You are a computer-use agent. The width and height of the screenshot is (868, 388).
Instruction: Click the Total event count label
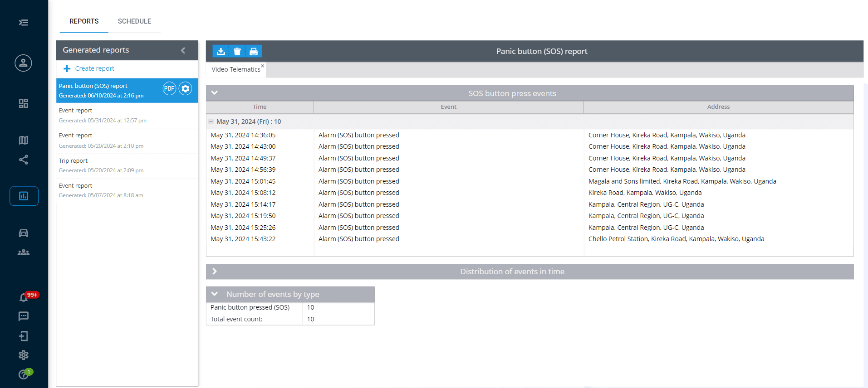point(236,319)
